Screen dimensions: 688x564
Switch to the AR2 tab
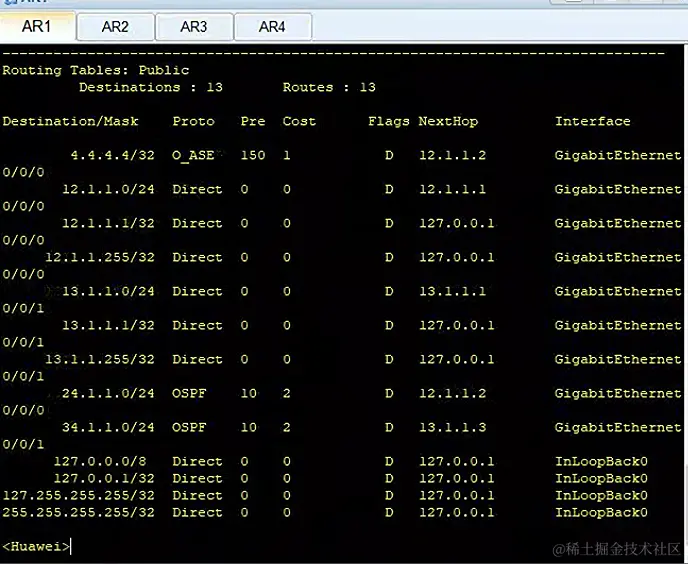tap(115, 27)
